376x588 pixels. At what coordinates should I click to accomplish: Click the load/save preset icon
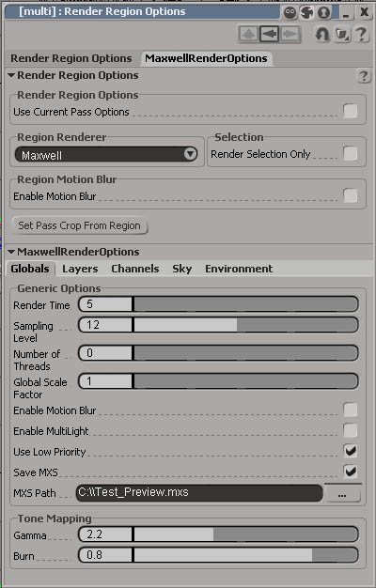click(x=342, y=35)
